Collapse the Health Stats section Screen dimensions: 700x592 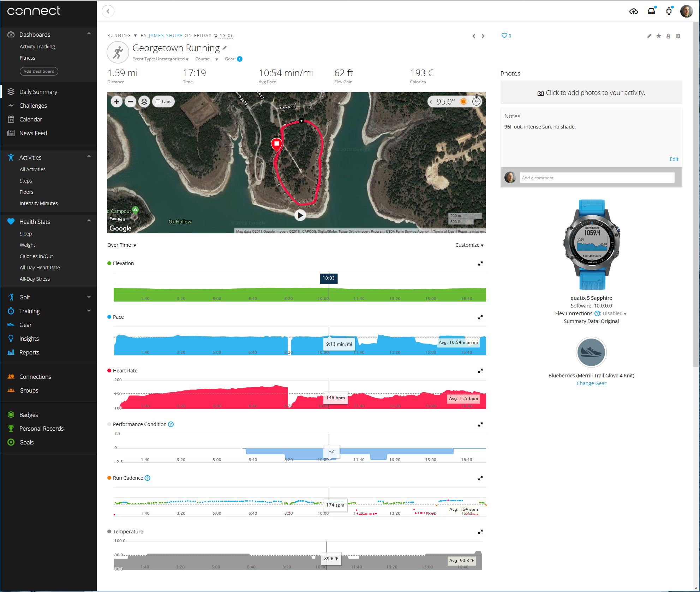[89, 221]
